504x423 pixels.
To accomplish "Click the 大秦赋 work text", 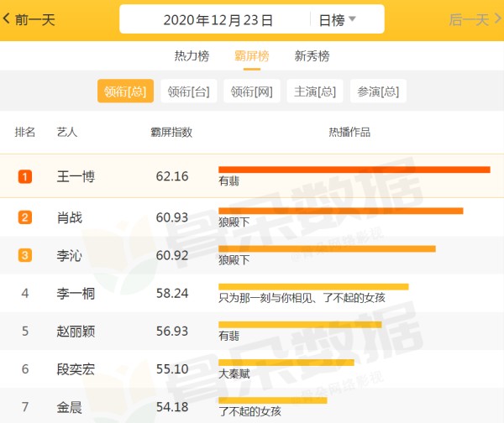I will click(x=234, y=373).
